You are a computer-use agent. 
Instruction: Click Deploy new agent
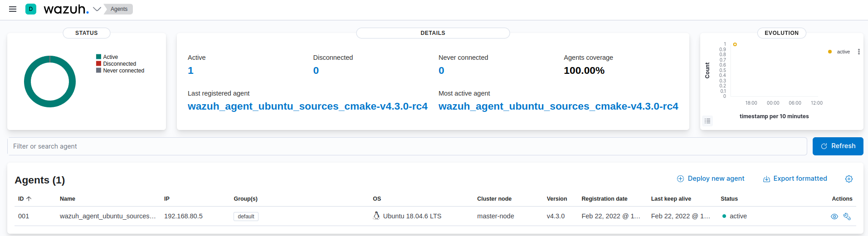[x=711, y=178]
